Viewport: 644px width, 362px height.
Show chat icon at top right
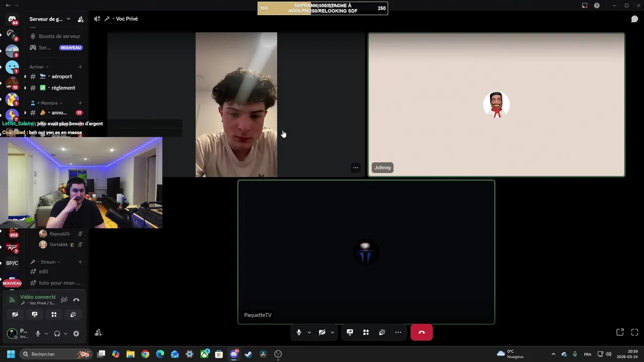click(x=634, y=19)
